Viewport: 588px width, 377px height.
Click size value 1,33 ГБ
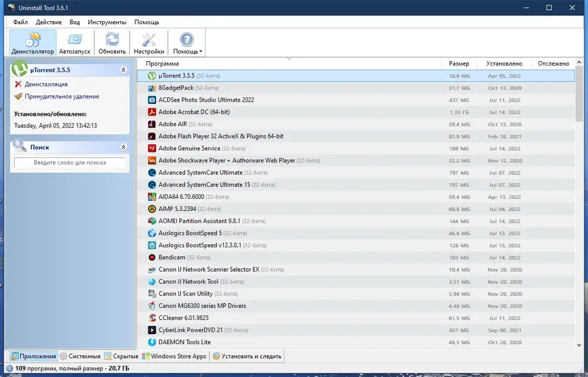coord(459,112)
